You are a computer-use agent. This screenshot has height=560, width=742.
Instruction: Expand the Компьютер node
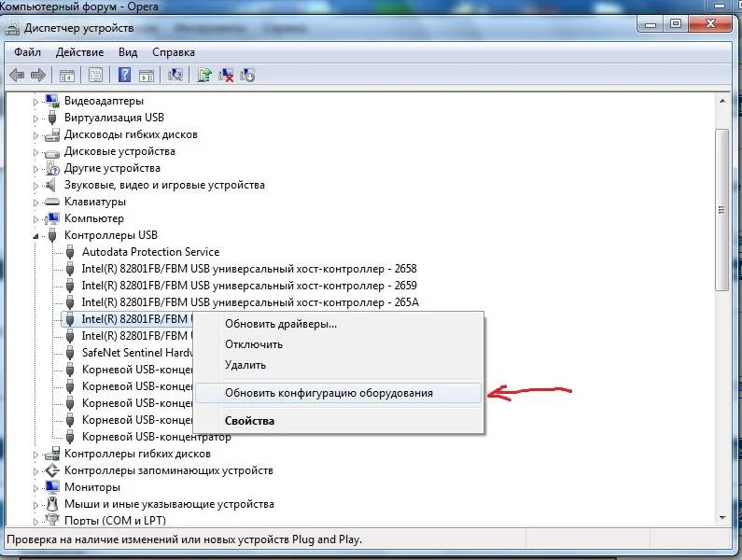pos(35,219)
